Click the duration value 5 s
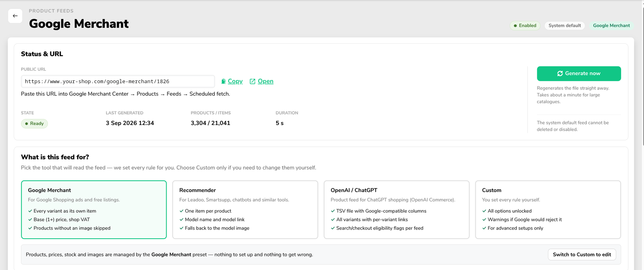This screenshot has height=270, width=644. point(279,123)
